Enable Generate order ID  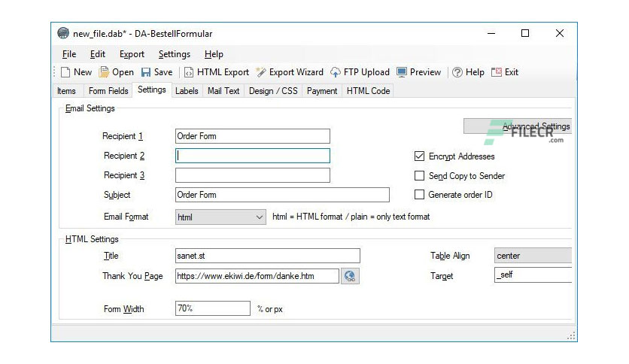(x=419, y=195)
